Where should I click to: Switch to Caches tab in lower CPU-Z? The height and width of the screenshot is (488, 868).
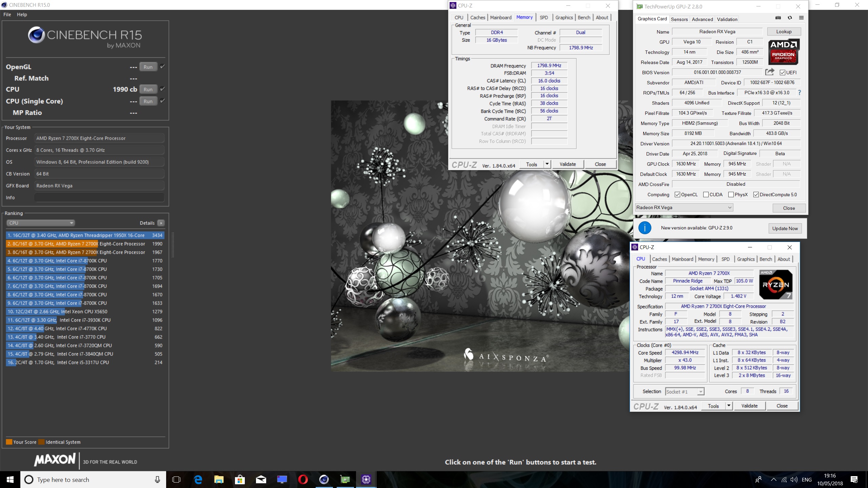point(659,259)
